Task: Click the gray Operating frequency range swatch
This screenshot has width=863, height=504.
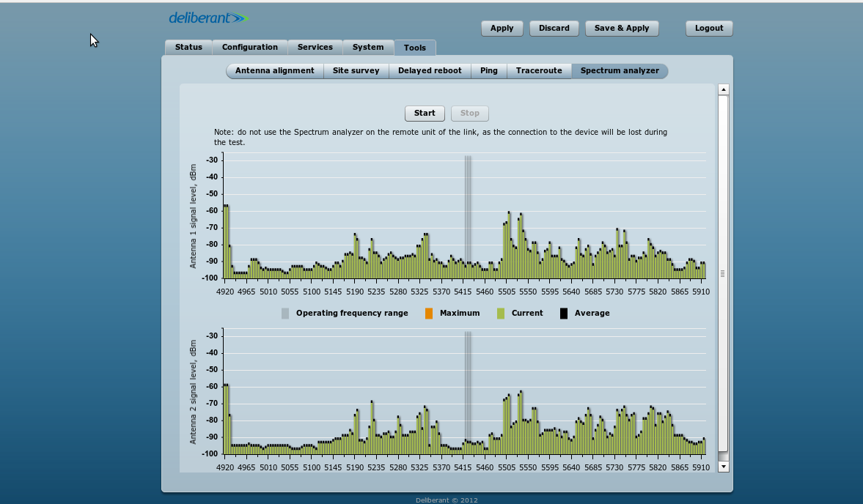Action: point(285,314)
